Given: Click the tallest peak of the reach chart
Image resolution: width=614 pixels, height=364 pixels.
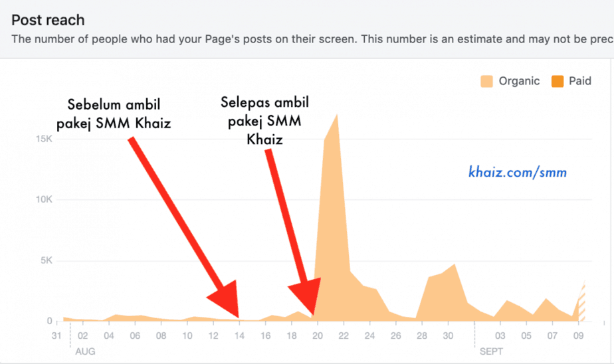Looking at the screenshot, I should click(338, 115).
